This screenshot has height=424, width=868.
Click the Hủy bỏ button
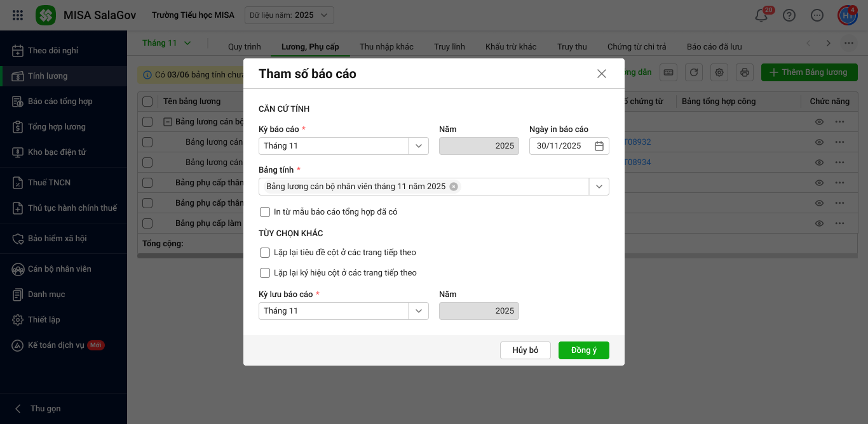pyautogui.click(x=525, y=350)
